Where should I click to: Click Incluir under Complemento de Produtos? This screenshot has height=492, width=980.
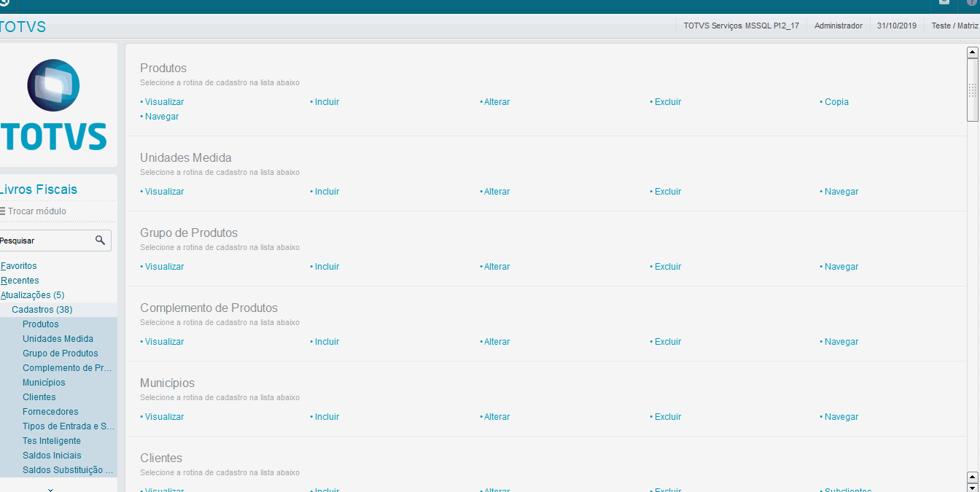[x=327, y=342]
